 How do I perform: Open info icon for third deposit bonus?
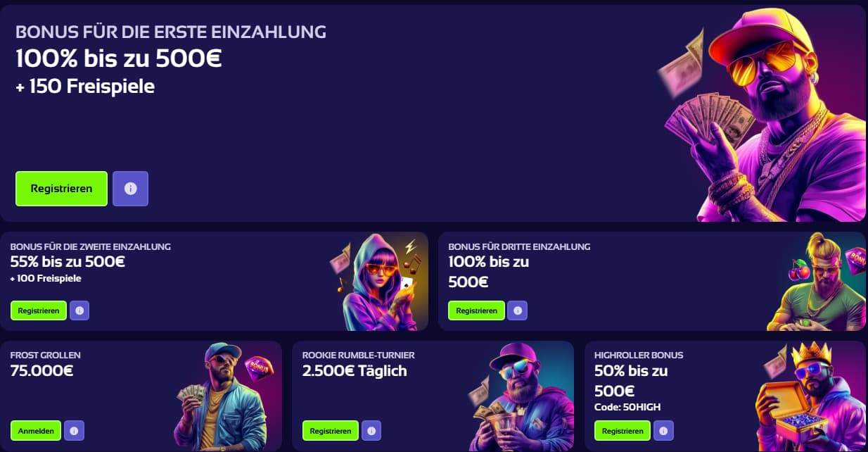(x=518, y=310)
